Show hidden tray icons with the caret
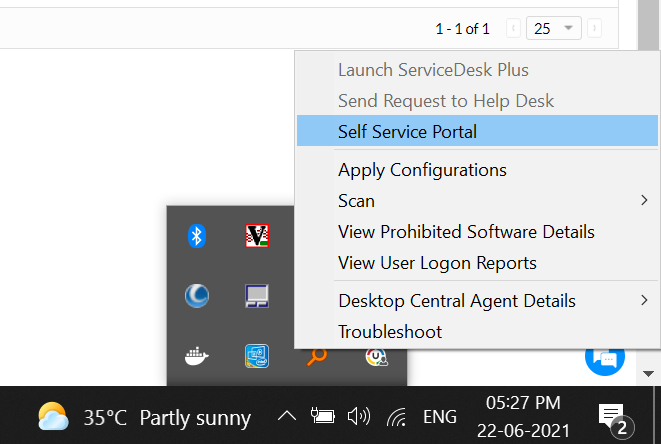The width and height of the screenshot is (661, 444). pos(287,417)
